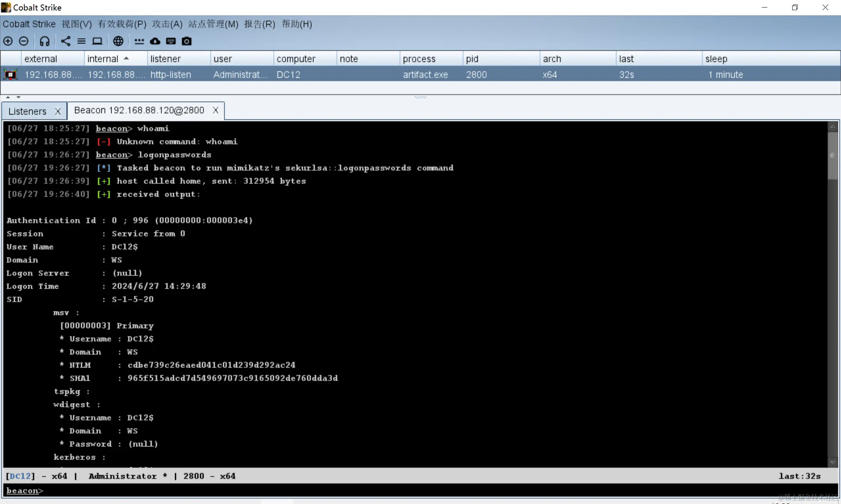Show the pivot graph view icon
This screenshot has height=504, width=841.
point(66,41)
